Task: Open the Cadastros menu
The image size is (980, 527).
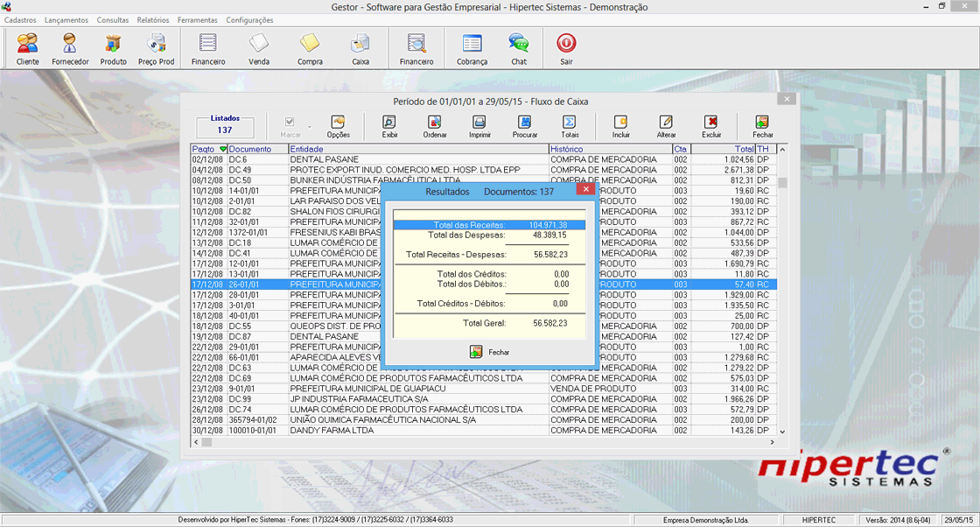Action: pos(20,20)
